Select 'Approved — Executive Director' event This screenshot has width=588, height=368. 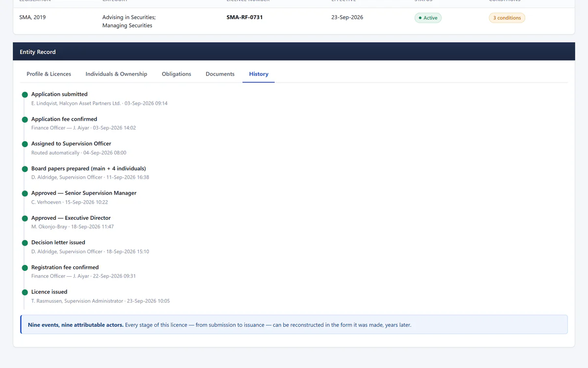(71, 218)
